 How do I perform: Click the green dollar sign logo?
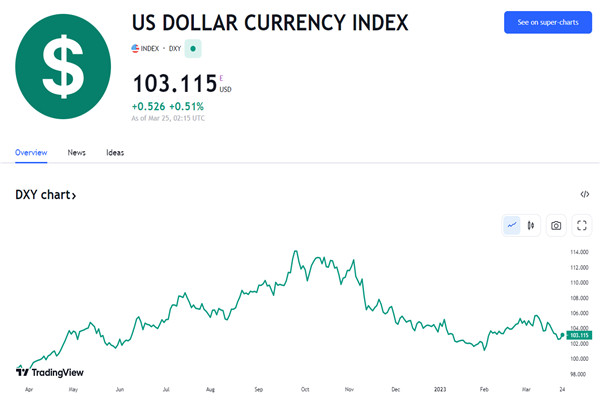pos(63,66)
